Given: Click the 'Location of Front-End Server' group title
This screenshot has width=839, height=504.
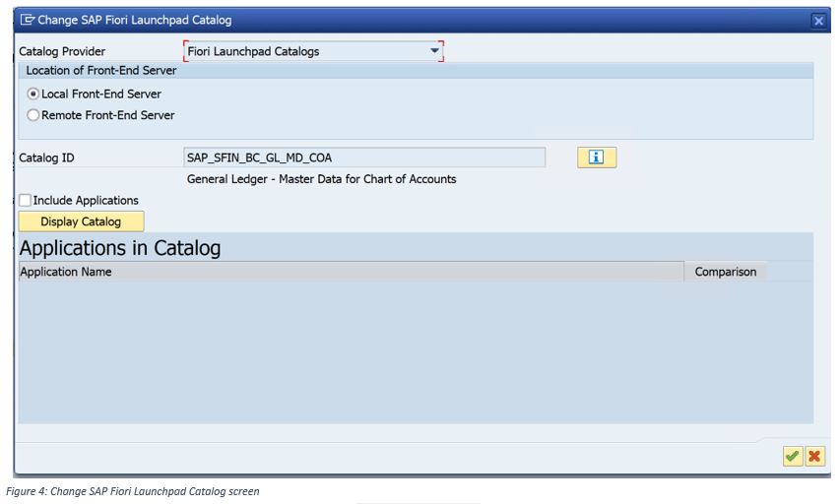Looking at the screenshot, I should coord(101,70).
